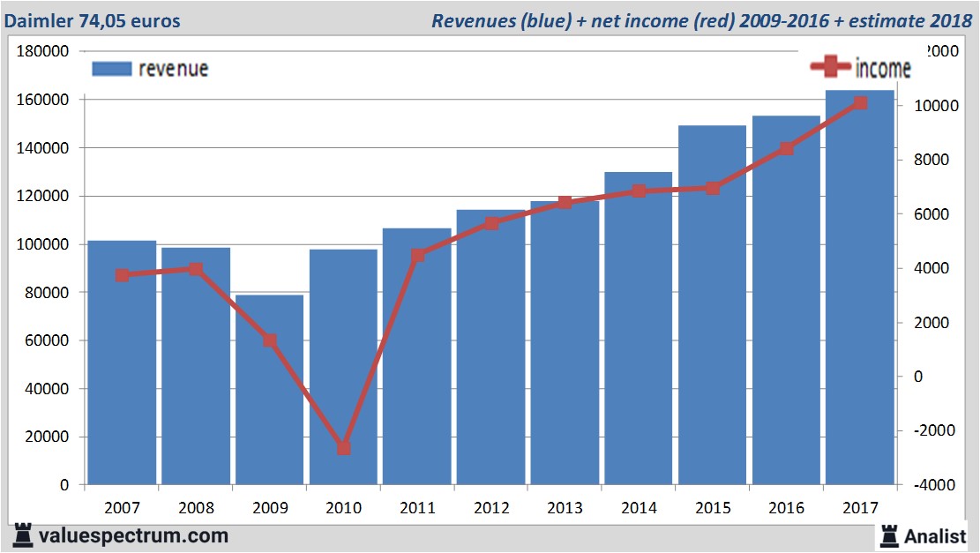Click the blue revenue legend swatch
Screen dimensions: 980x553
tap(112, 69)
